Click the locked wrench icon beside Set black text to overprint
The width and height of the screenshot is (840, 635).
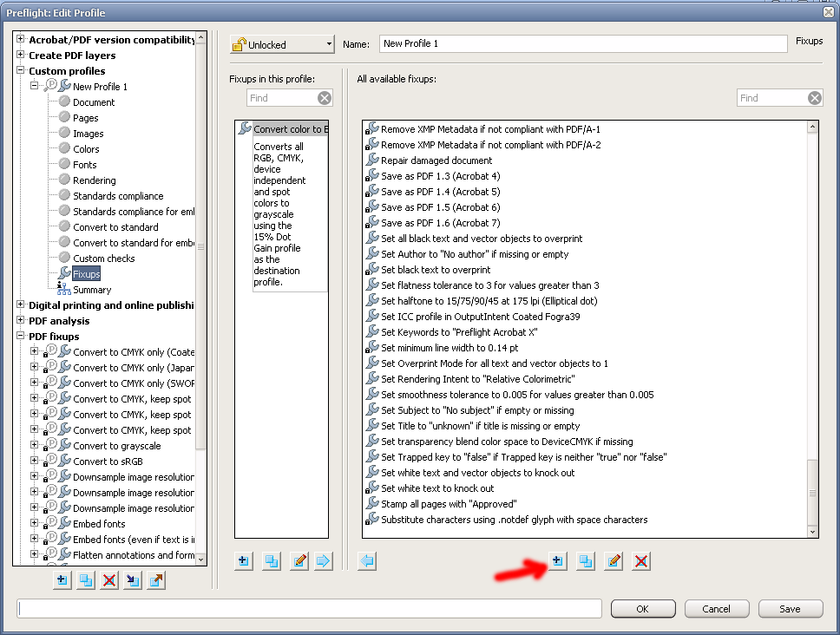[371, 269]
